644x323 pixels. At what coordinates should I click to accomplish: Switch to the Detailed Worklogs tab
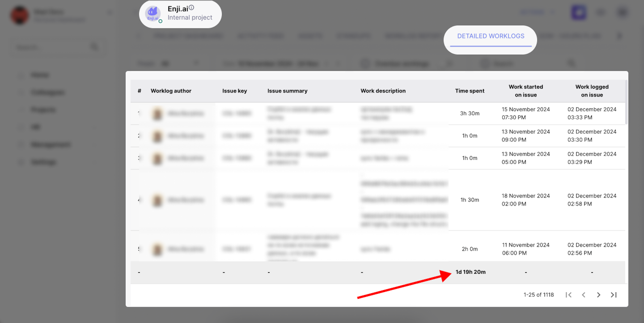(491, 36)
